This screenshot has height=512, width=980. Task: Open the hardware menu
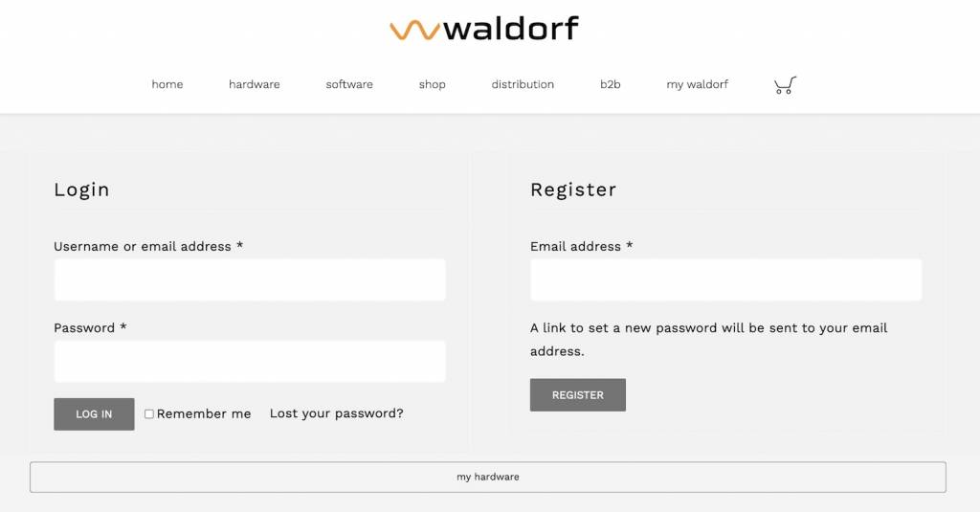(x=255, y=84)
